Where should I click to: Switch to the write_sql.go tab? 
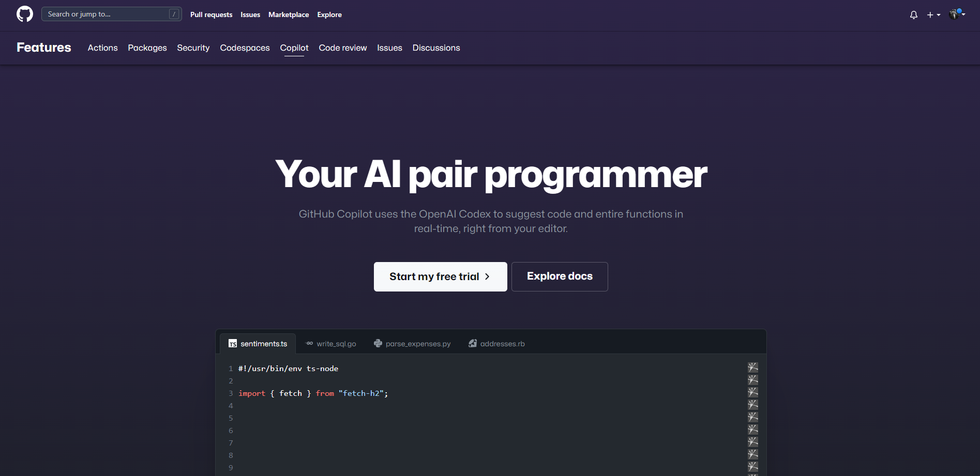click(331, 344)
